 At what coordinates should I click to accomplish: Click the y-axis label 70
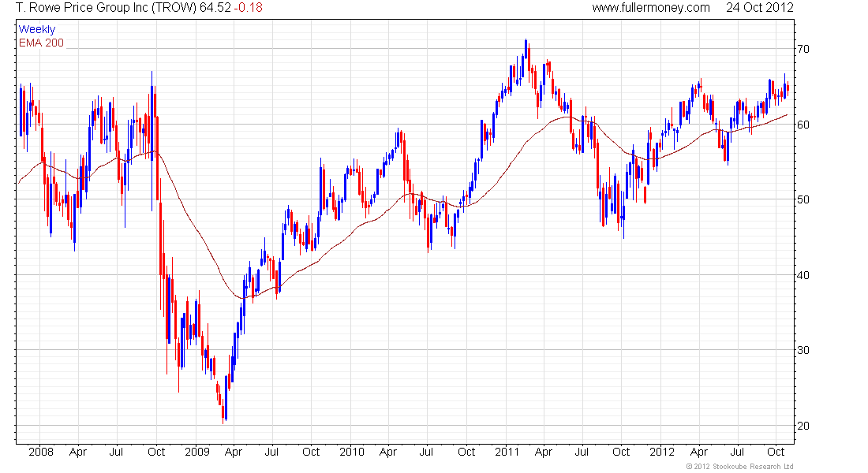[803, 49]
